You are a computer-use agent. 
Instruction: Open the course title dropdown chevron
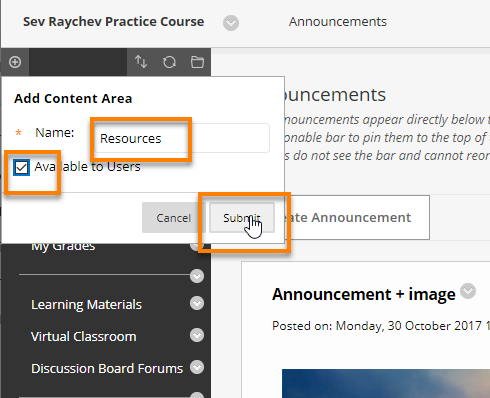[231, 23]
